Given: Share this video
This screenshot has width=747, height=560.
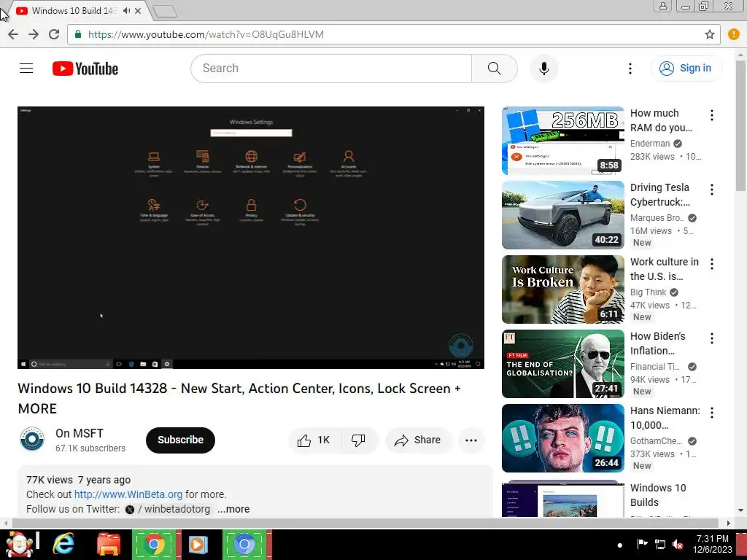Looking at the screenshot, I should 417,440.
